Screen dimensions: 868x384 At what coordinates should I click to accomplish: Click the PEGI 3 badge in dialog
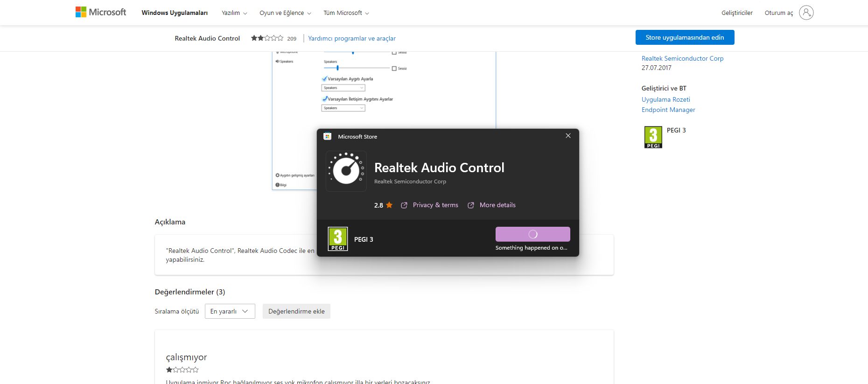coord(338,239)
